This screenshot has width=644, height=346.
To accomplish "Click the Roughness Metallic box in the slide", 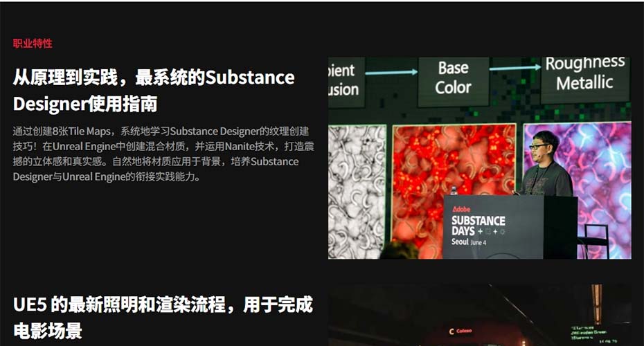I will tap(585, 79).
